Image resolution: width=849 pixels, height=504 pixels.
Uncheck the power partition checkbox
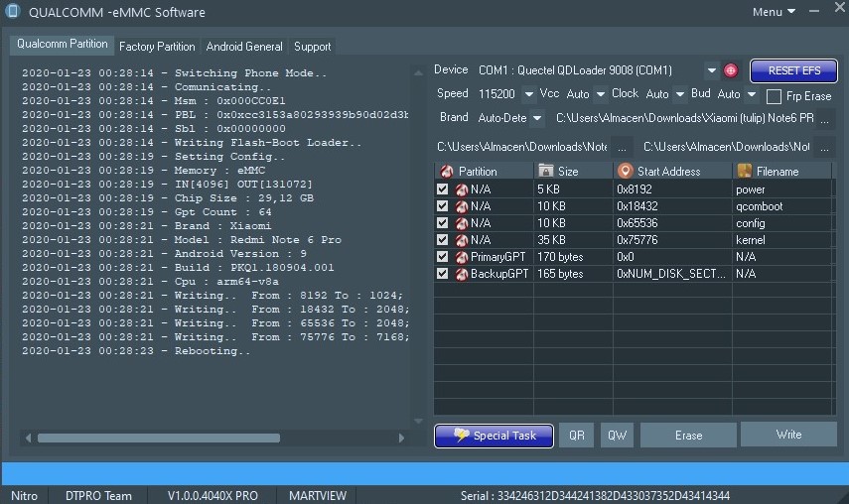click(x=442, y=189)
